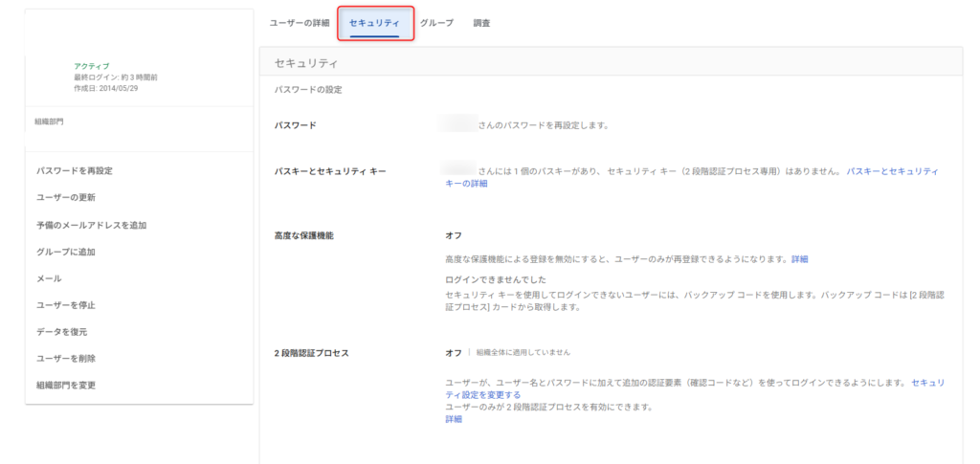Click 詳細 link under 高度な保護機能
Viewport: 980px width, 464px height.
[799, 259]
